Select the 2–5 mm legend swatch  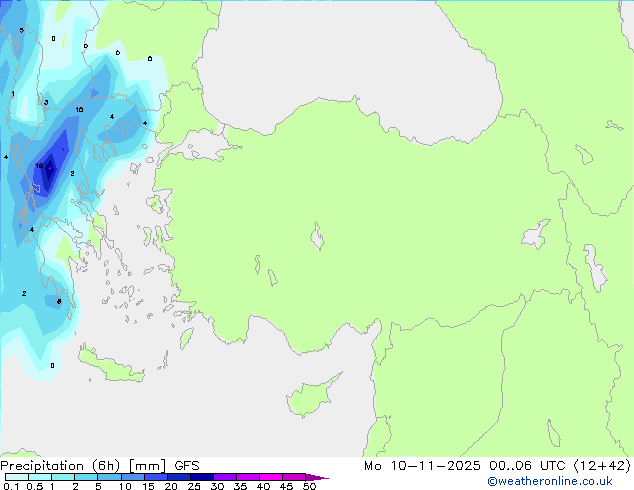pyautogui.click(x=86, y=477)
